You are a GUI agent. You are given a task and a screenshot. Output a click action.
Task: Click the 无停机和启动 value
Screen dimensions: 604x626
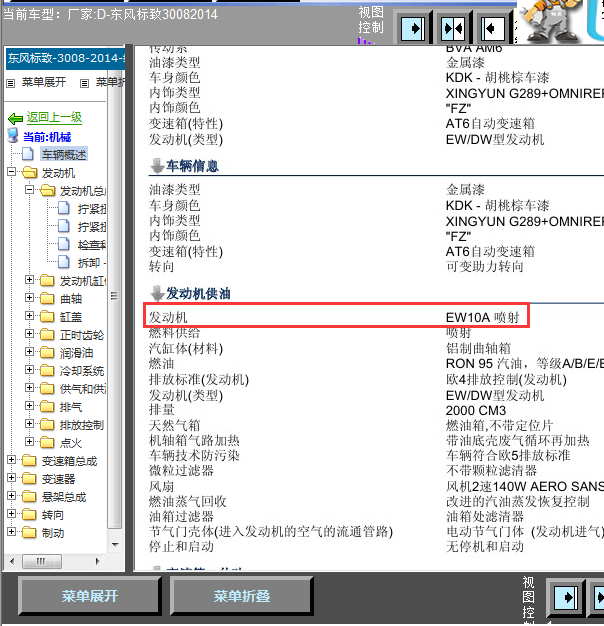[485, 547]
